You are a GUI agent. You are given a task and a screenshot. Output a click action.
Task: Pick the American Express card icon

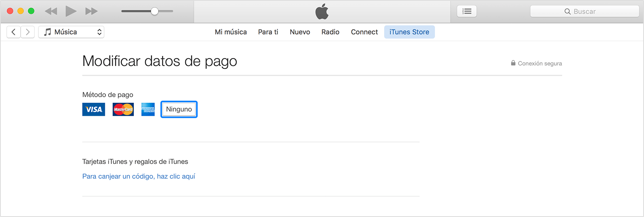point(148,109)
